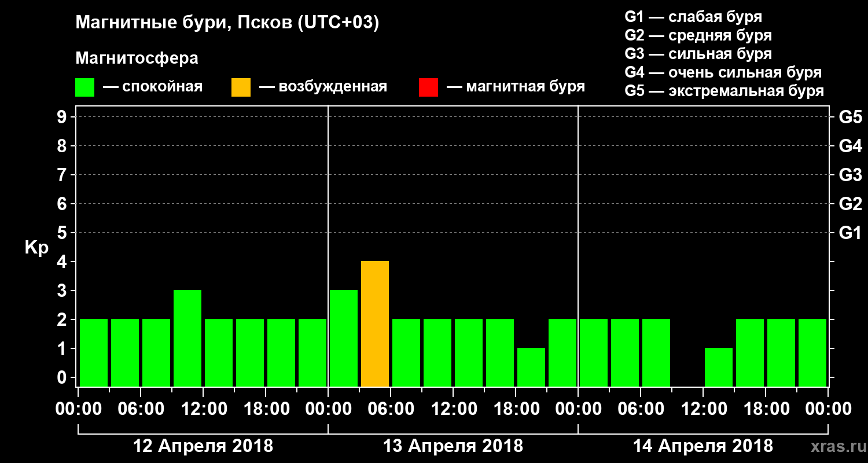Select the orange Kp 4 bar on 13 April
The image size is (868, 463).
[375, 324]
